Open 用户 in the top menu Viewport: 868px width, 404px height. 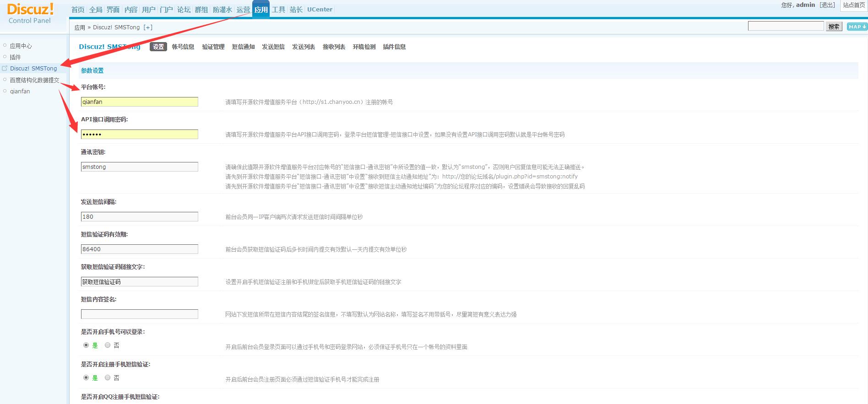pos(148,10)
